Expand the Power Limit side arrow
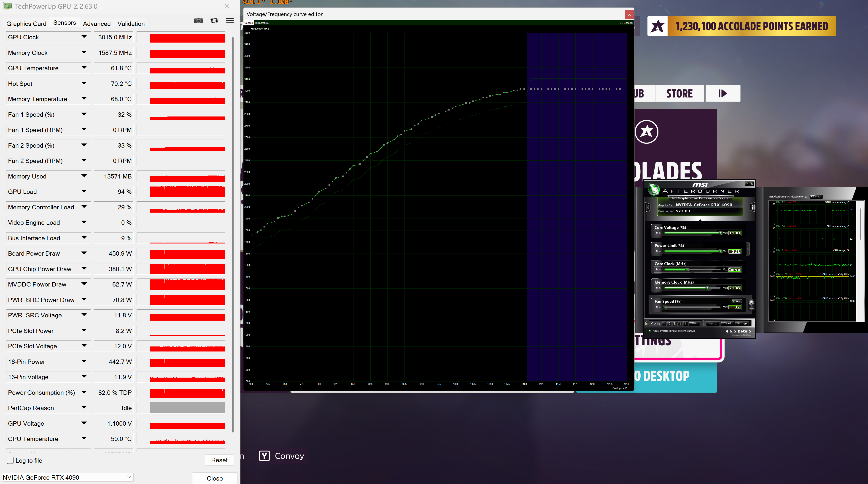This screenshot has height=484, width=868. click(x=748, y=249)
